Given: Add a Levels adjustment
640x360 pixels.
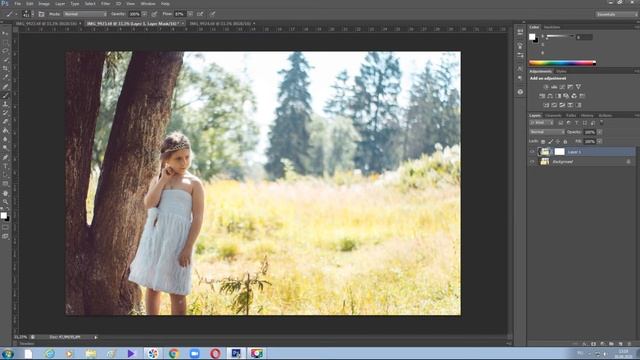Looking at the screenshot, I should pyautogui.click(x=554, y=87).
